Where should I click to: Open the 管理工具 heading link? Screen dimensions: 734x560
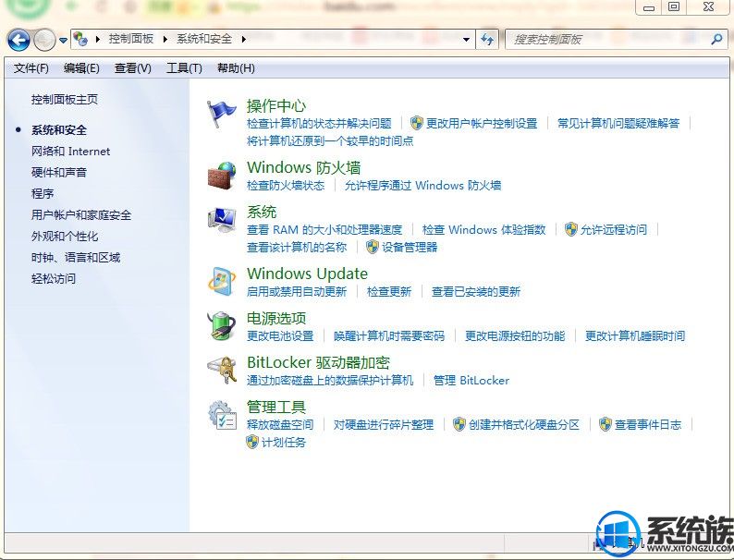[x=276, y=407]
